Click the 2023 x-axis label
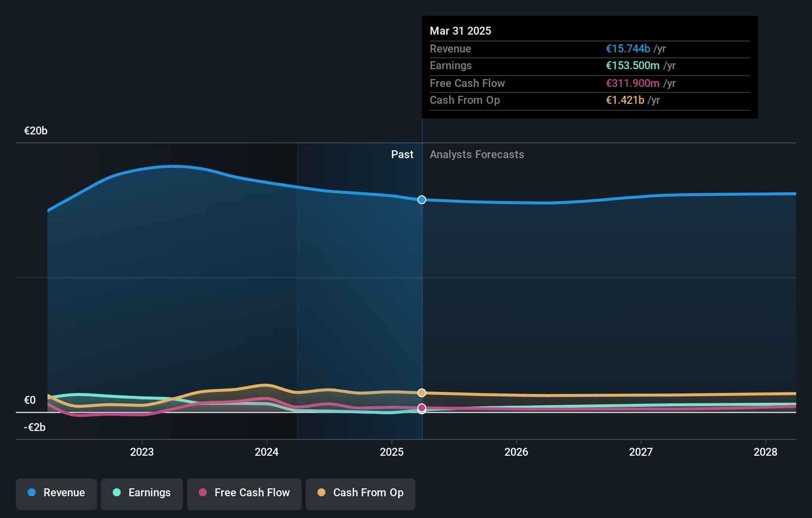812x518 pixels. pyautogui.click(x=142, y=452)
